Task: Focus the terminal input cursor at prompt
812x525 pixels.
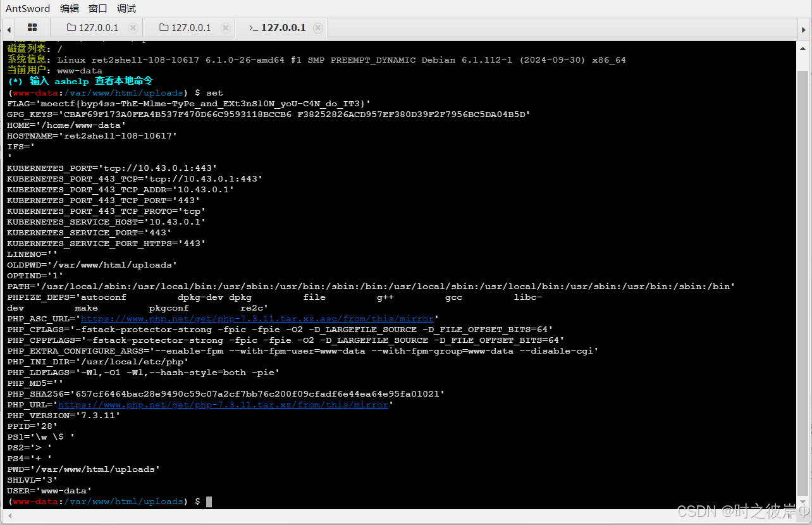Action: coord(209,502)
